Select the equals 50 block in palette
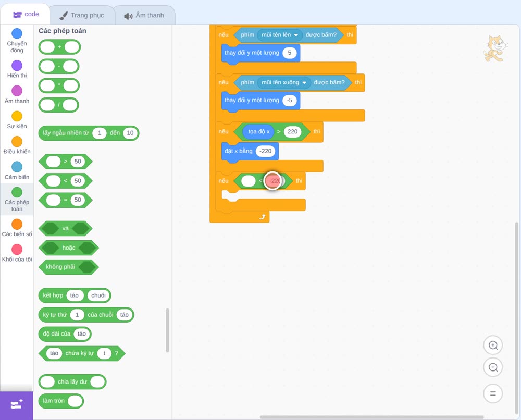521x420 pixels. (x=66, y=200)
